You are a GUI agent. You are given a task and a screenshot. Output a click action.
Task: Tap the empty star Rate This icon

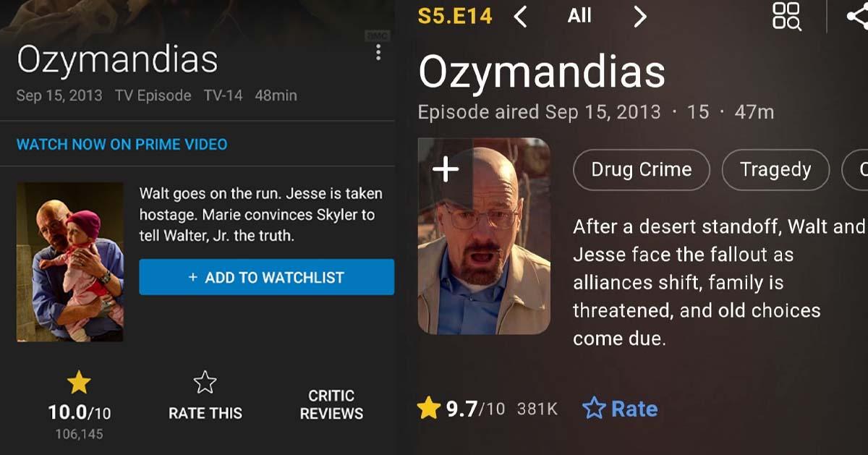(205, 382)
